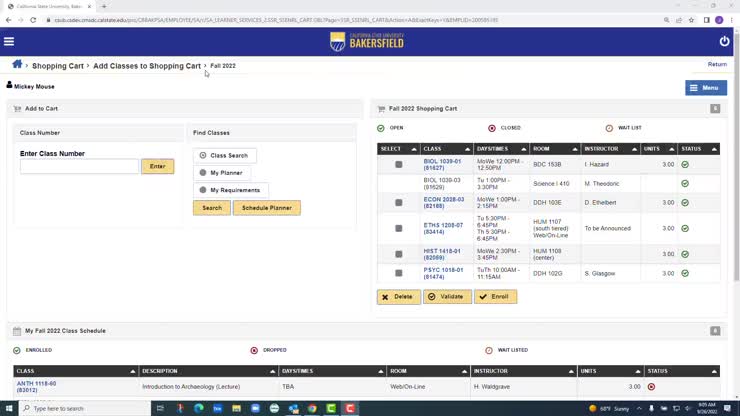Switch to the California State University browser tab
Screen dimensions: 740x416
point(50,6)
